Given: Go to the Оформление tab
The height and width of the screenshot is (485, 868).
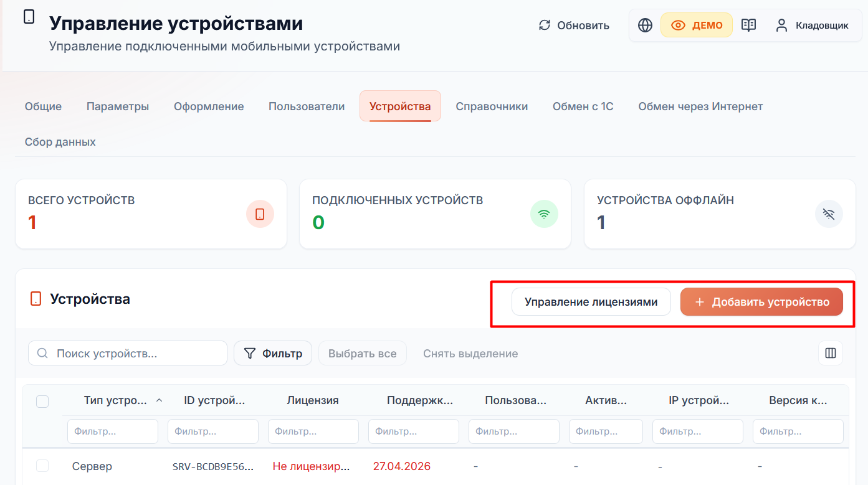Looking at the screenshot, I should point(209,106).
